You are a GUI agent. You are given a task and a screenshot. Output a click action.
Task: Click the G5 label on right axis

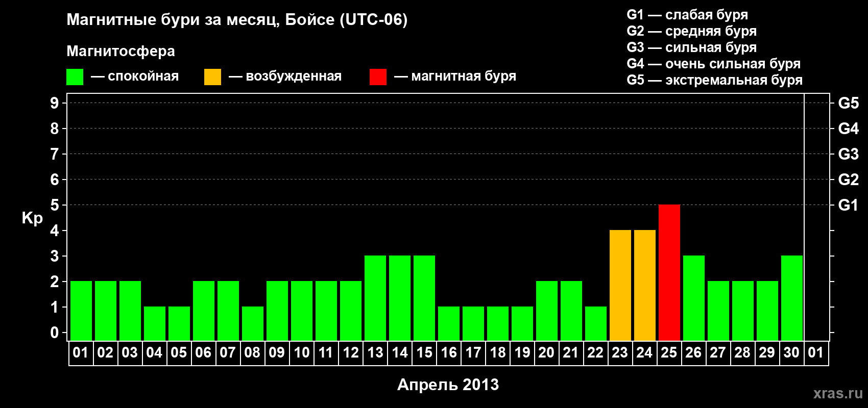pyautogui.click(x=849, y=103)
